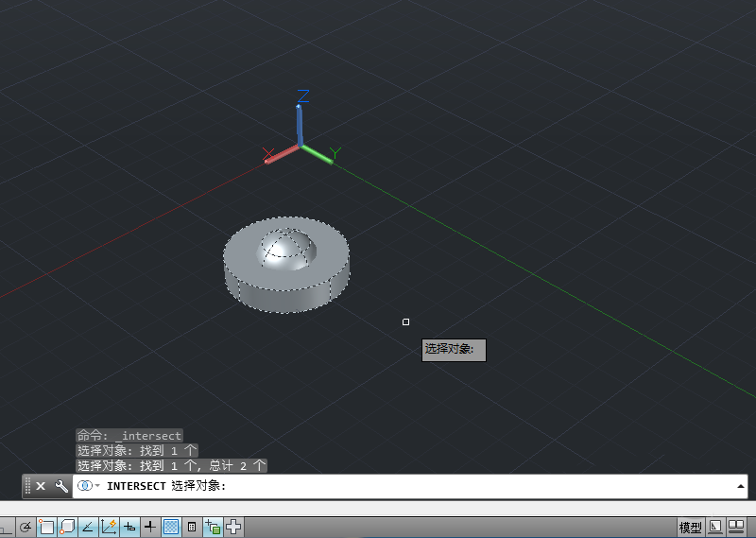Close the command line window

pyautogui.click(x=41, y=486)
